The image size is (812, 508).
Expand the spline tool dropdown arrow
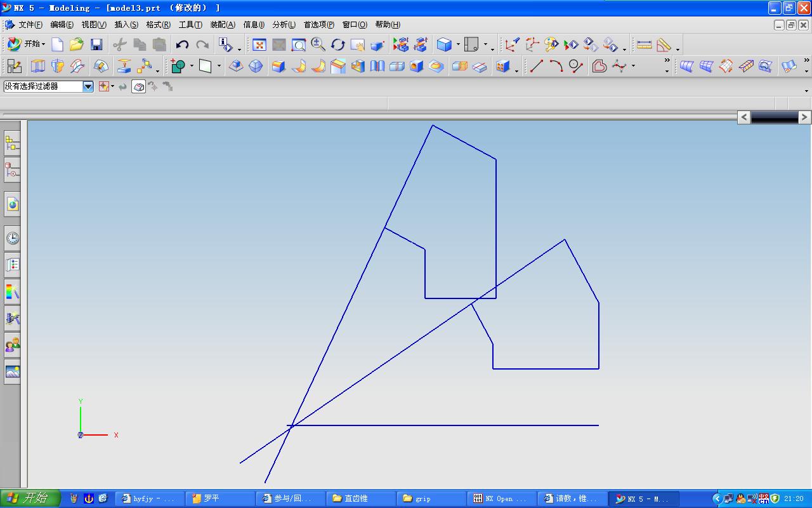click(633, 66)
